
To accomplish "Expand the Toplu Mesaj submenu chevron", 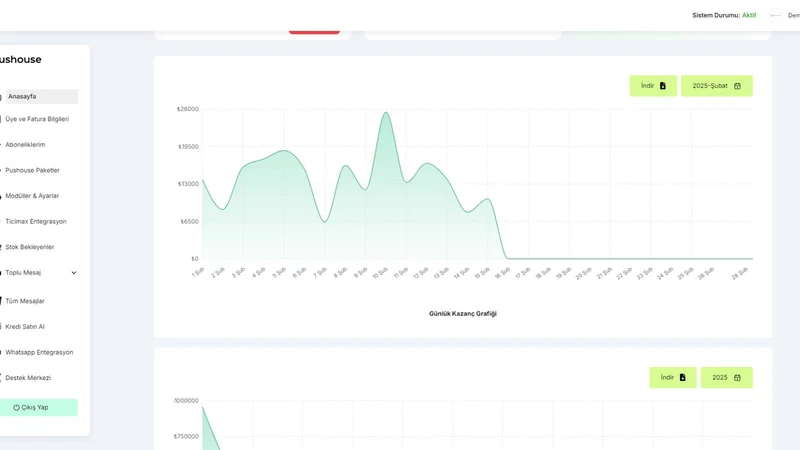I will pyautogui.click(x=74, y=273).
